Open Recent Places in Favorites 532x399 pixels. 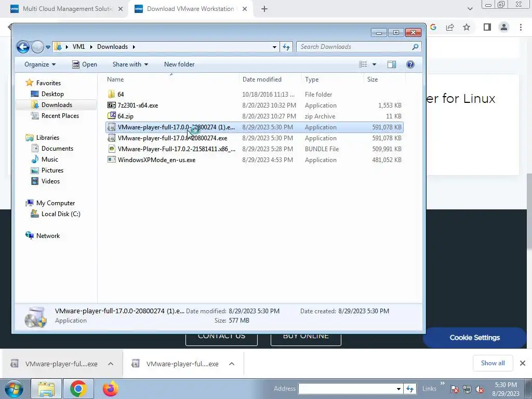[60, 116]
